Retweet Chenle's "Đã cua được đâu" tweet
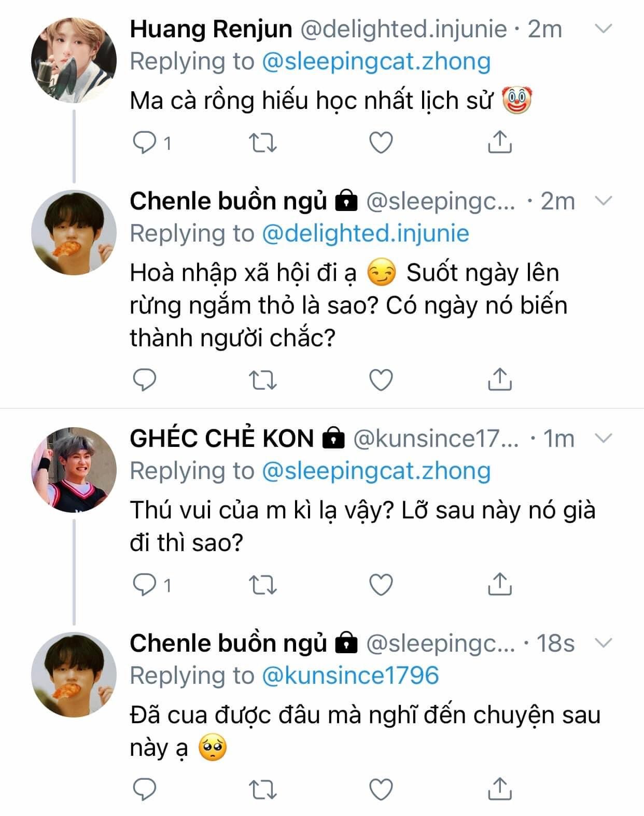 pyautogui.click(x=263, y=790)
